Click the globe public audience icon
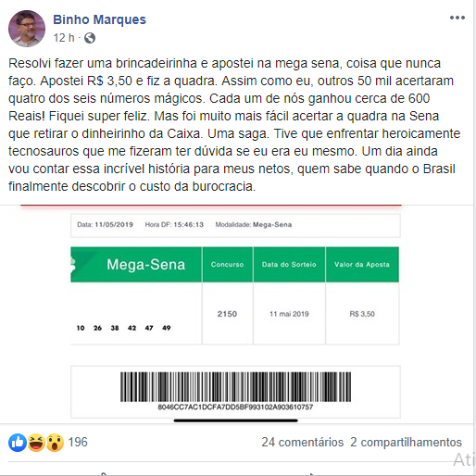 pyautogui.click(x=90, y=38)
